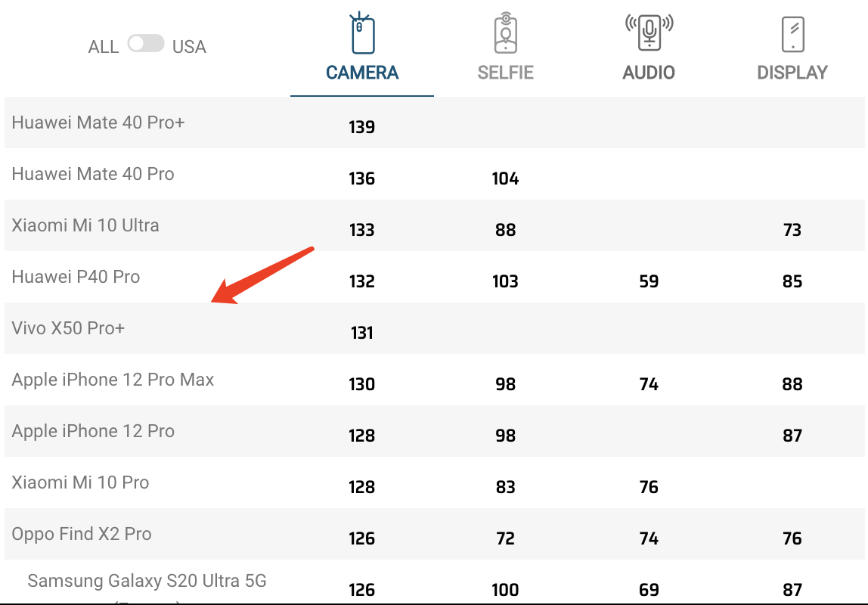Open the Huawei Mate 40 Pro+ entry
The image size is (868, 605).
pos(98,123)
